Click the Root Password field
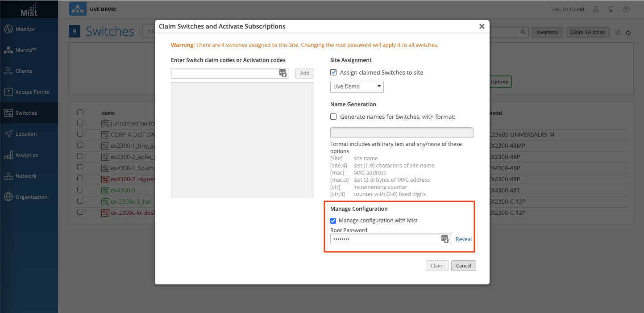Viewport: 644px width, 313px height. point(386,239)
